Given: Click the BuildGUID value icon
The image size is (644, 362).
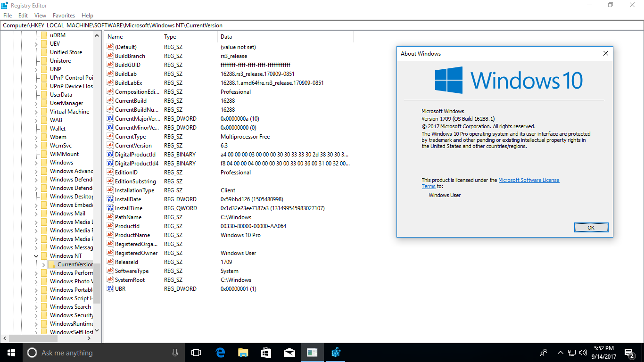Looking at the screenshot, I should coord(110,65).
